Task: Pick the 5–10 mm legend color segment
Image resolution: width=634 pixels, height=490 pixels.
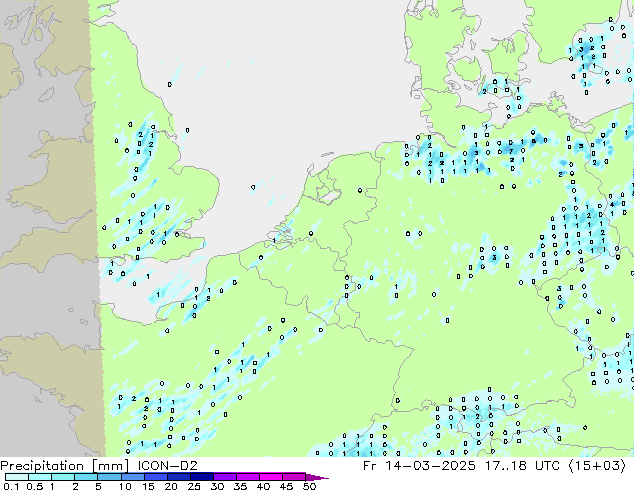Action: click(x=109, y=477)
